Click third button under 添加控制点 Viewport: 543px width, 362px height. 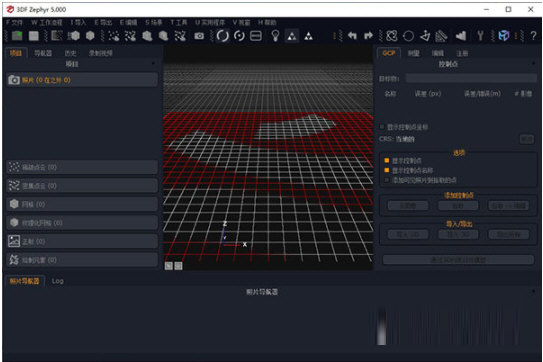click(x=509, y=205)
